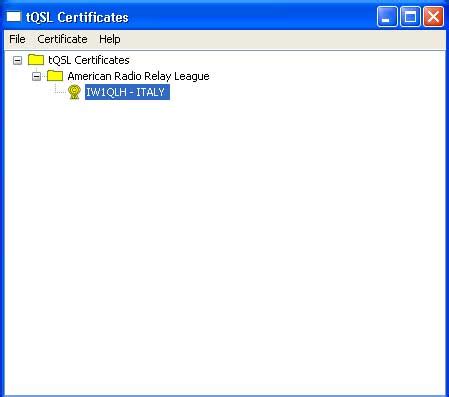Image resolution: width=449 pixels, height=397 pixels.
Task: Select the tQSL Certificates root label
Action: click(89, 60)
